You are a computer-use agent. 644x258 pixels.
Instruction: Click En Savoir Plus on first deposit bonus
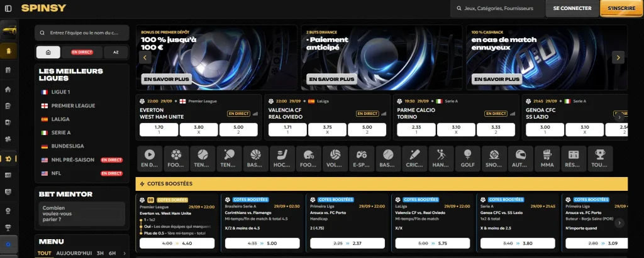click(x=166, y=79)
